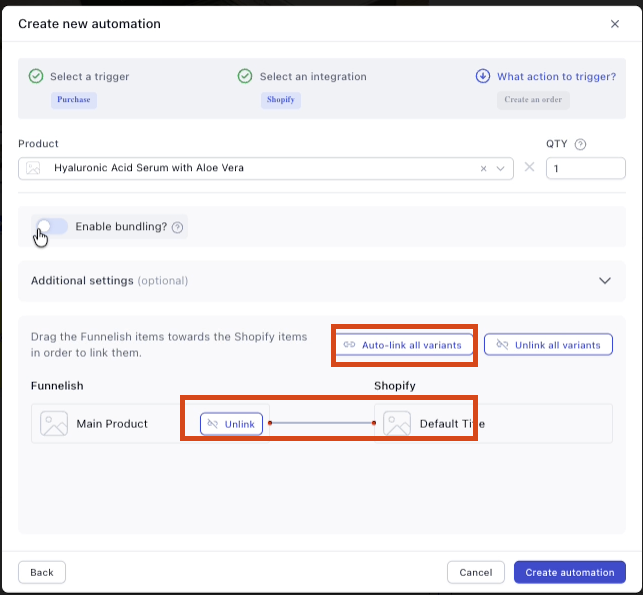Click the down-arrow icon beside What action to trigger
The height and width of the screenshot is (595, 643).
[x=483, y=76]
